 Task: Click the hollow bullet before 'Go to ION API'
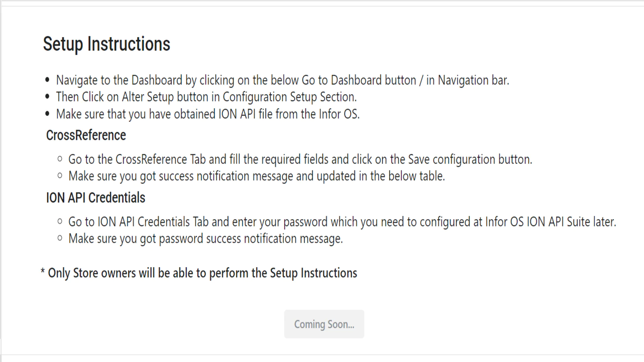point(60,221)
